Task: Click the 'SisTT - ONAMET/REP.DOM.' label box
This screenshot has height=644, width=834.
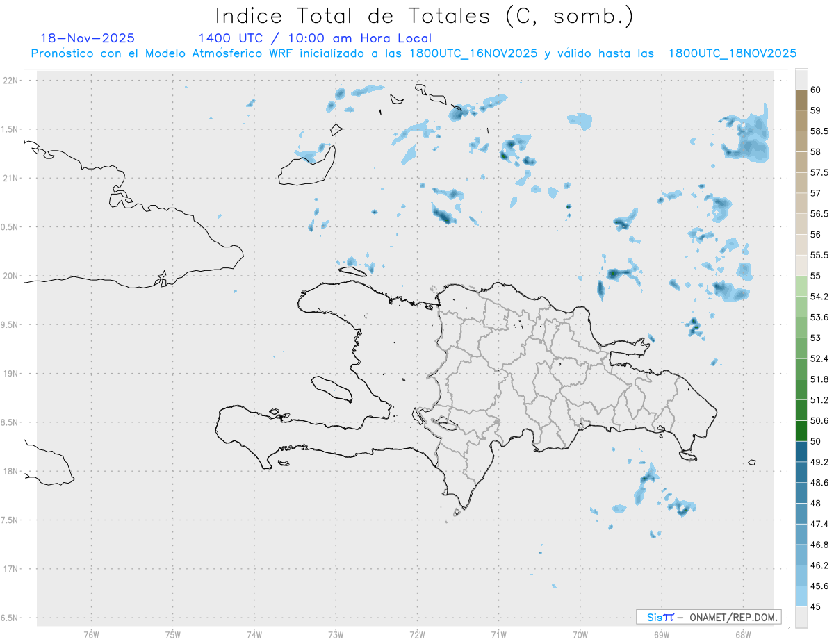Action: pos(708,617)
